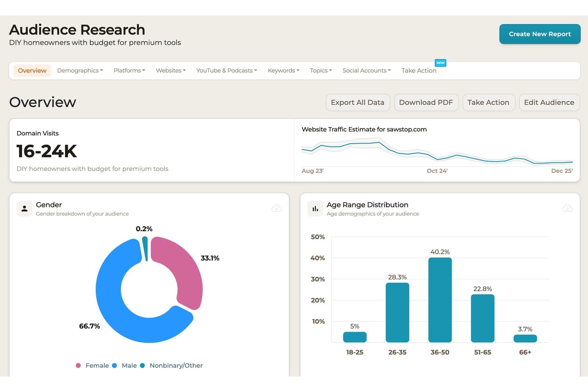This screenshot has height=392, width=588.
Task: Click Export All Data button
Action: pyautogui.click(x=358, y=102)
